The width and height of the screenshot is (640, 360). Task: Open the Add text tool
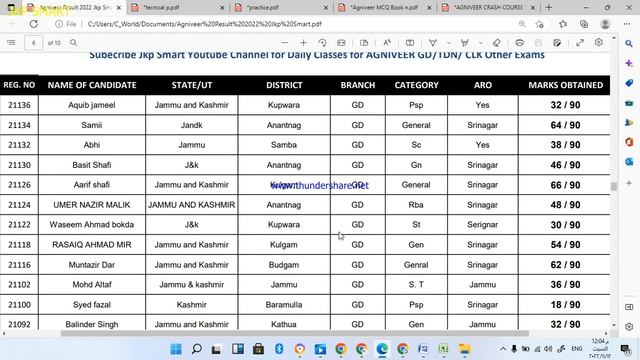tap(410, 42)
